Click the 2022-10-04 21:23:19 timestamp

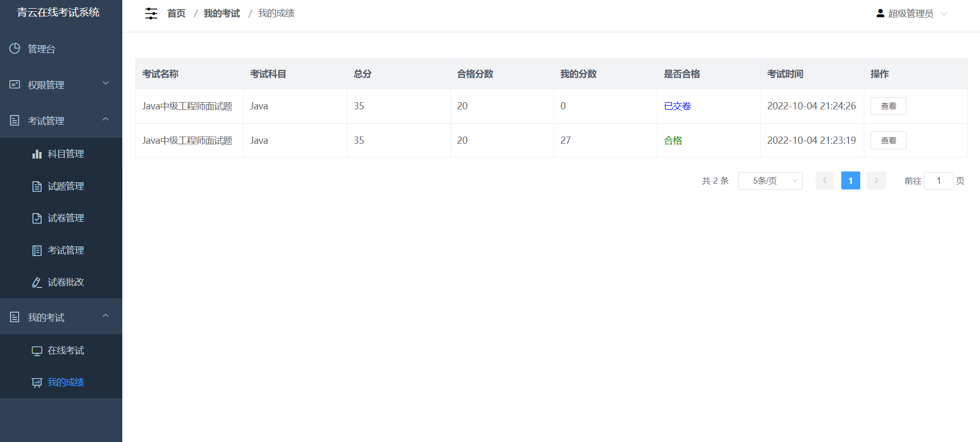pos(811,141)
